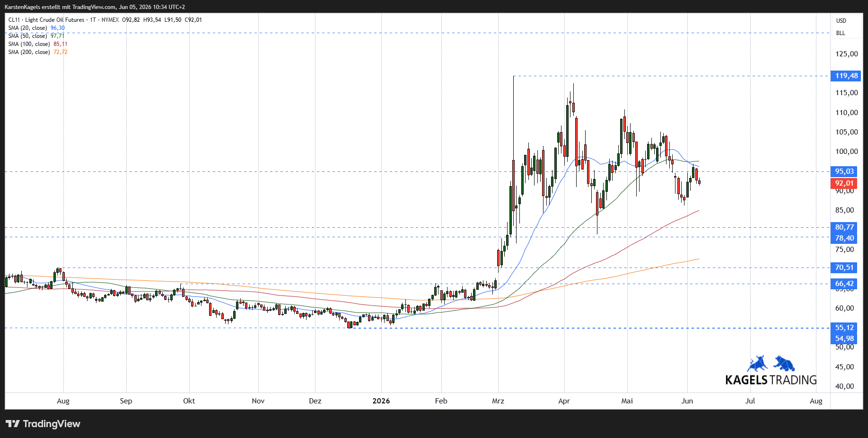The width and height of the screenshot is (868, 438).
Task: Toggle the SMA (50, close) indicator legend
Action: [36, 36]
